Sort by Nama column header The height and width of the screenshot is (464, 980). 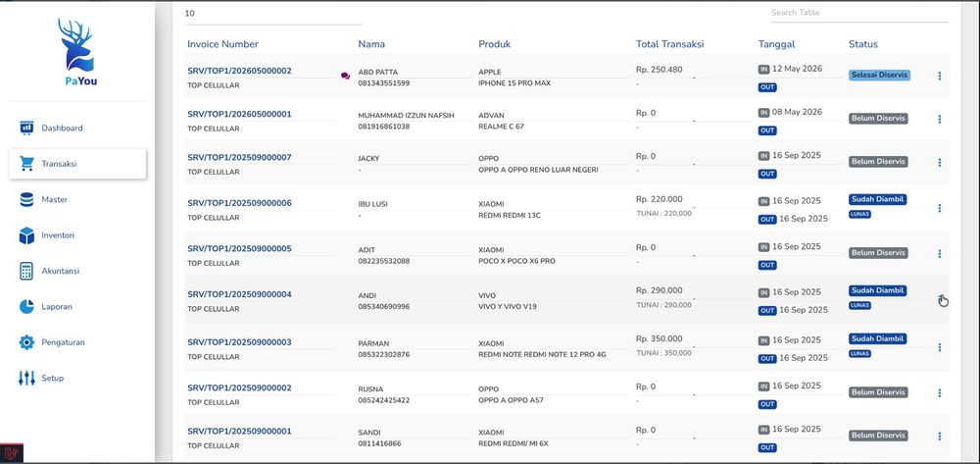(x=371, y=44)
